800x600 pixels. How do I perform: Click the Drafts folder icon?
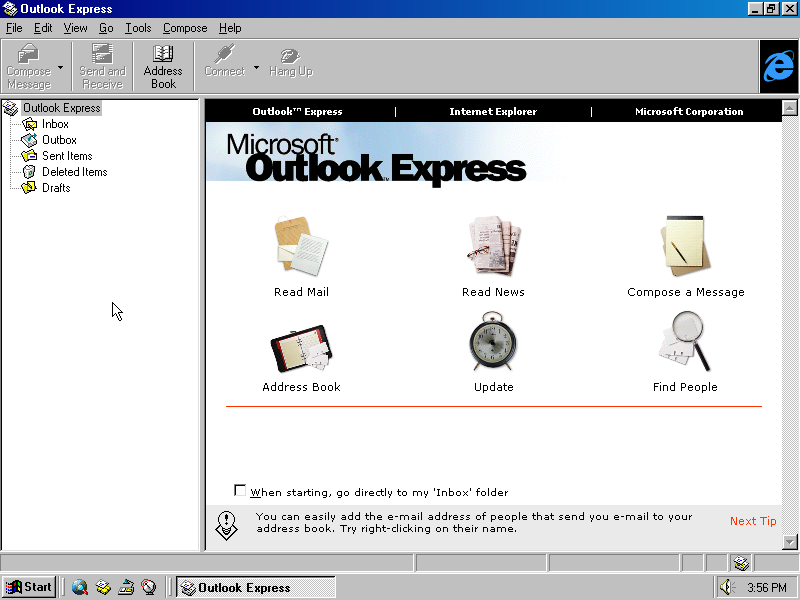pos(30,188)
